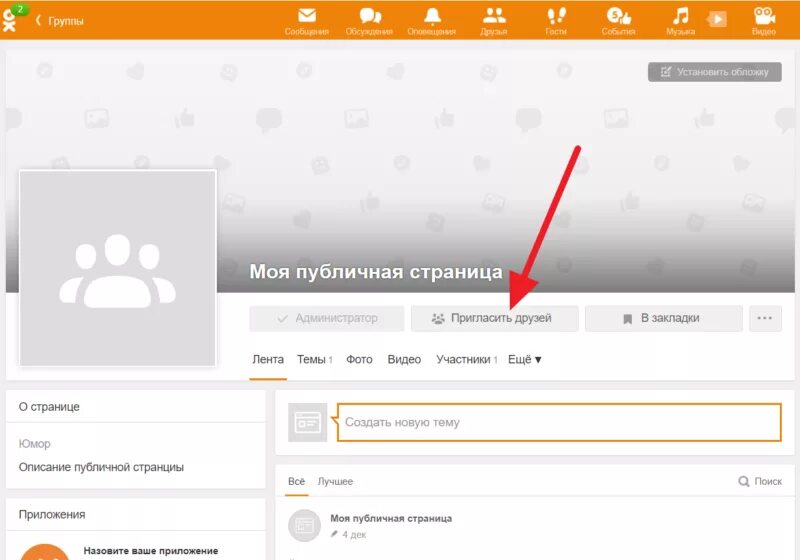Select the Лучшее feed filter
The height and width of the screenshot is (560, 800).
(335, 481)
